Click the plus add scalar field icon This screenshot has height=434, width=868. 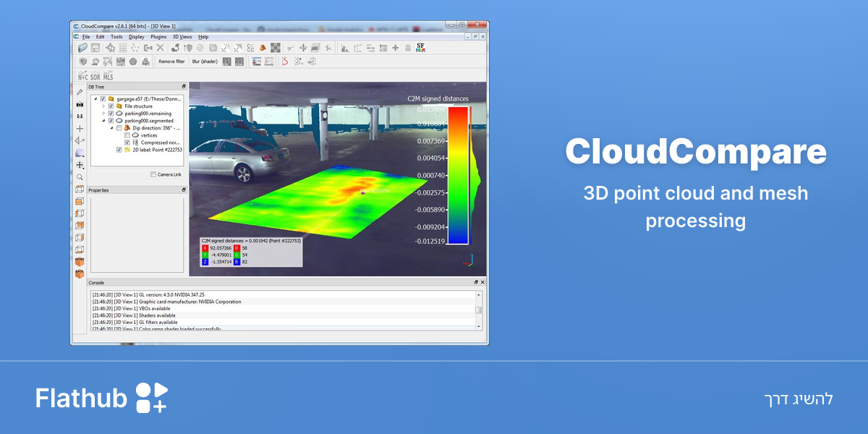(x=396, y=48)
